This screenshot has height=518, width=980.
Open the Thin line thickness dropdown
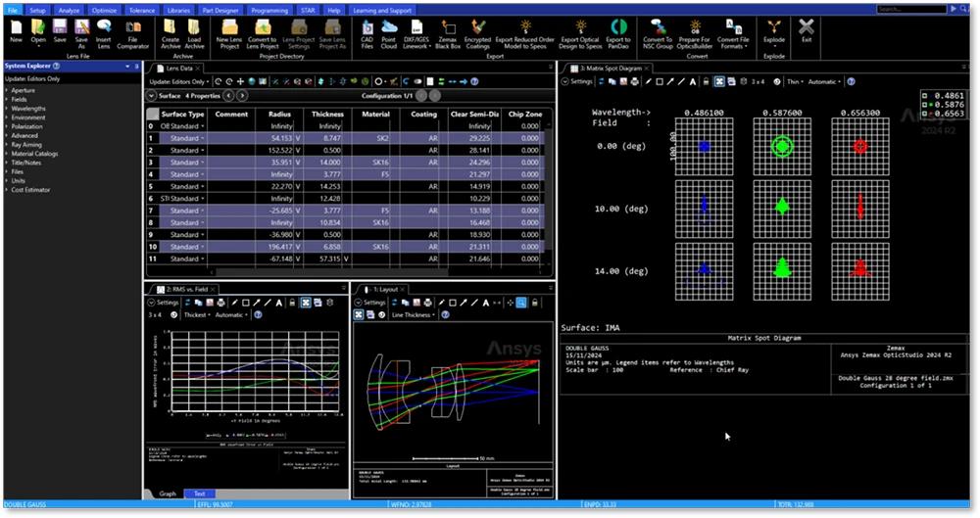click(x=796, y=81)
